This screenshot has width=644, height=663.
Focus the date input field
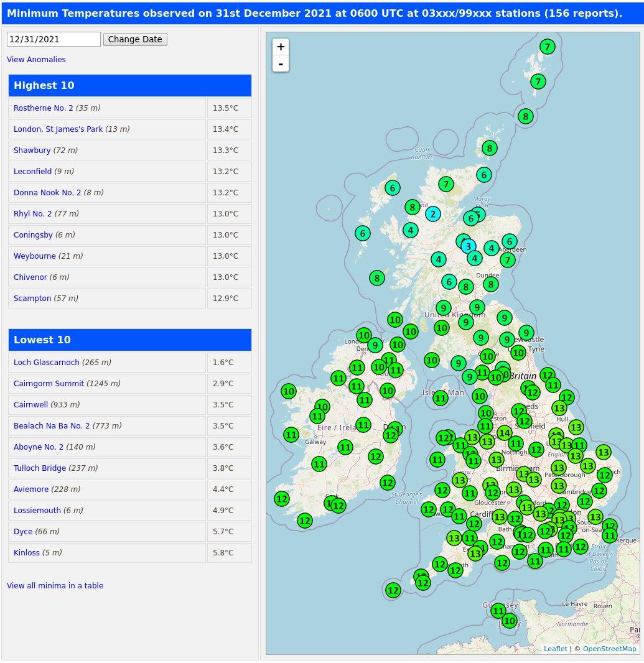tap(54, 39)
